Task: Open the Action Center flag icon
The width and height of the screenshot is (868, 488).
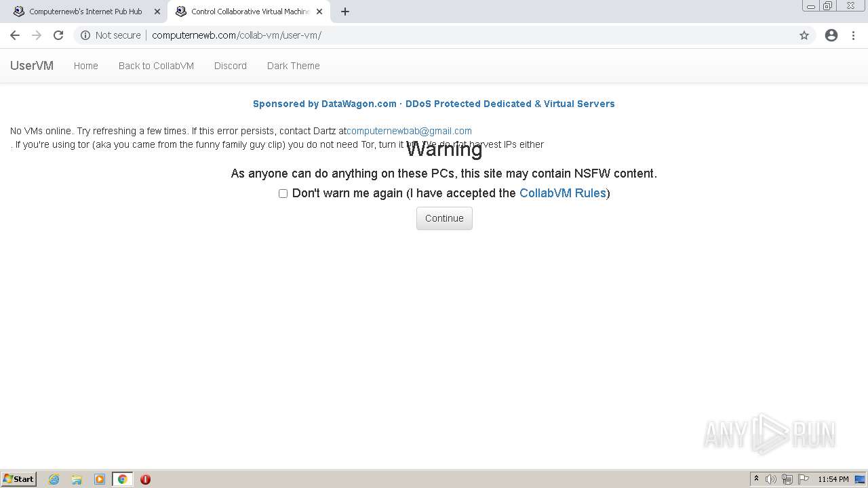Action: tap(804, 479)
